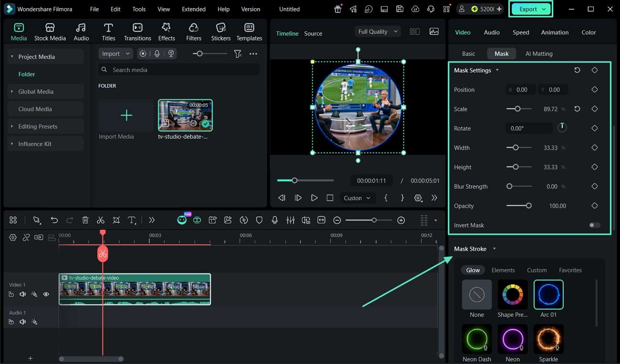Adjust the Blur Strength slider
Image resolution: width=620 pixels, height=364 pixels.
[518, 186]
